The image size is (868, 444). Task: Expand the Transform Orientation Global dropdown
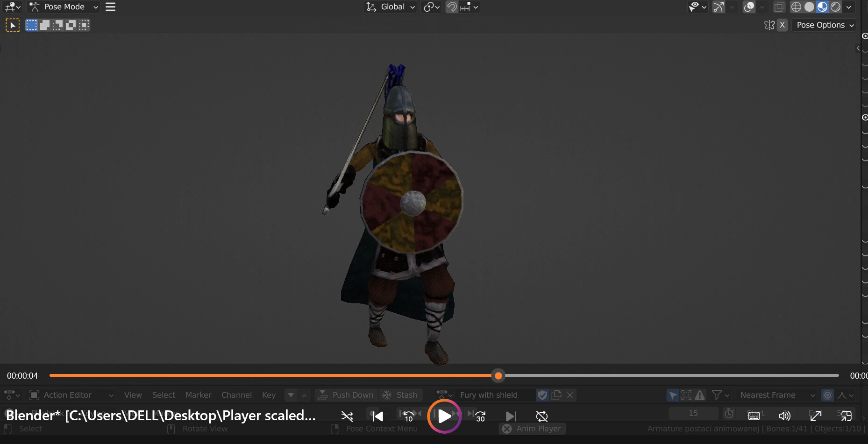(x=390, y=7)
